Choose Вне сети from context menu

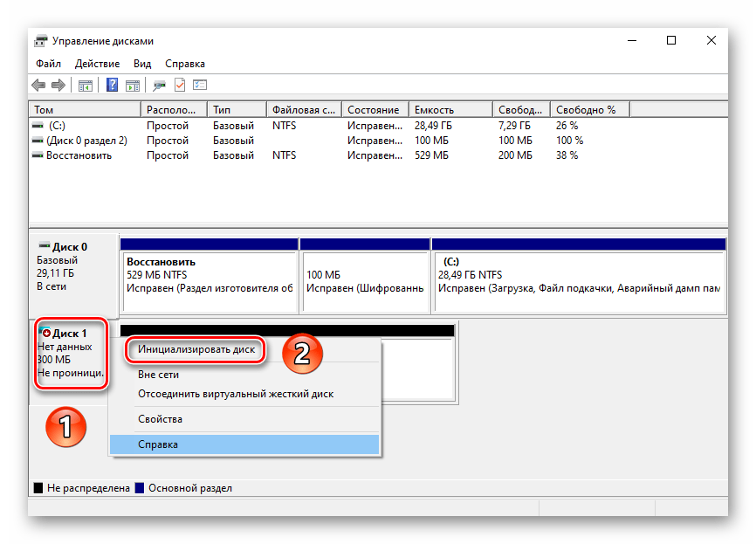click(158, 375)
